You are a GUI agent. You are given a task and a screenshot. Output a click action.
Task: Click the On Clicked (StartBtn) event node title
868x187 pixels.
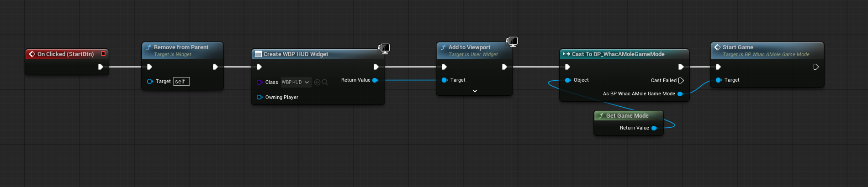pos(65,54)
